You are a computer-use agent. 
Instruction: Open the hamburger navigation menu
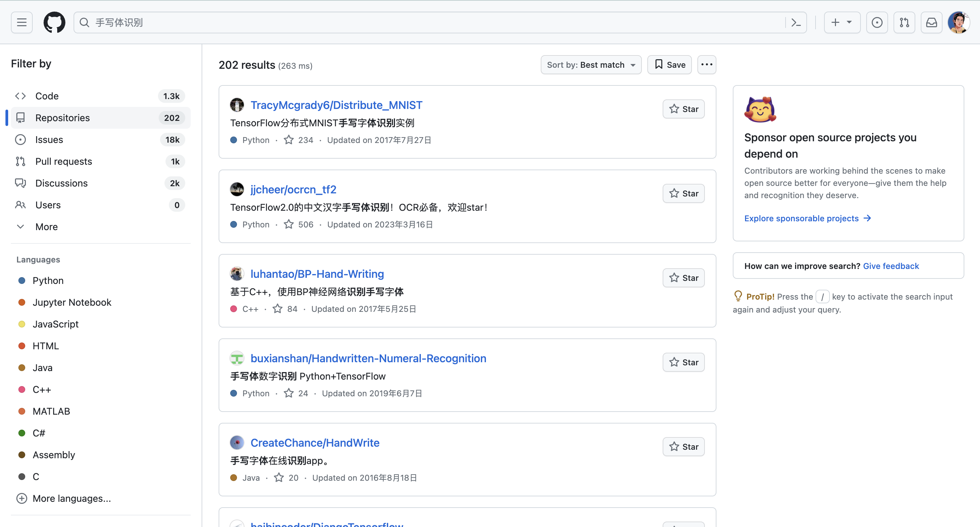22,22
